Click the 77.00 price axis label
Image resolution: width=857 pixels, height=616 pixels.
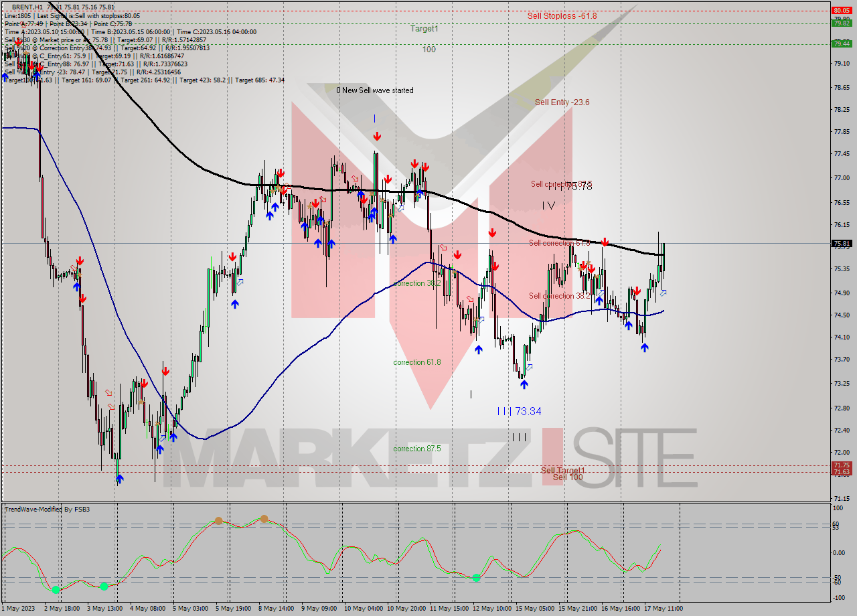(x=841, y=178)
